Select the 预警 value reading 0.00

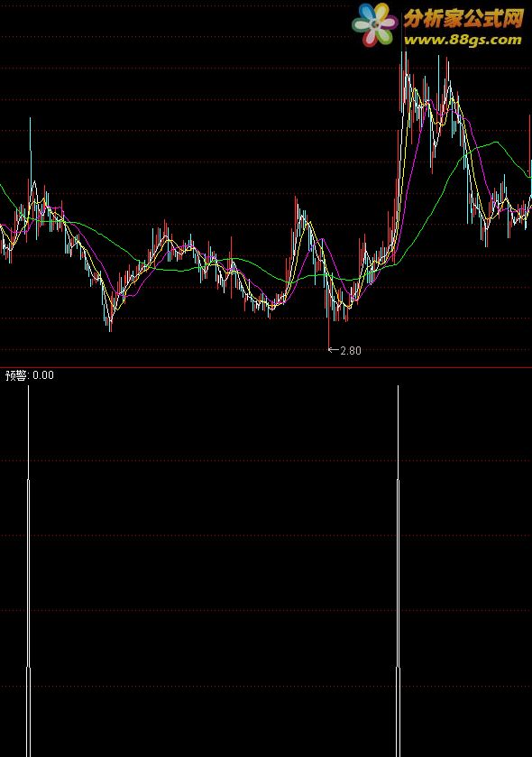tap(43, 375)
